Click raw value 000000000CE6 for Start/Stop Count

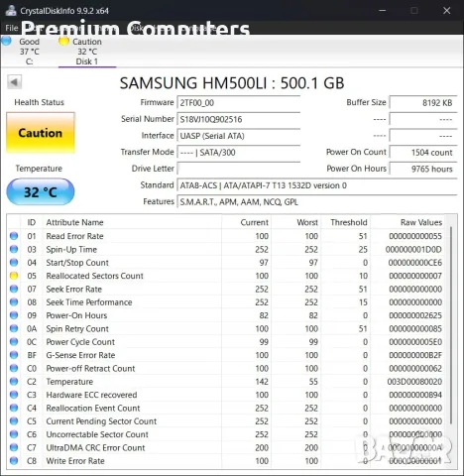415,263
